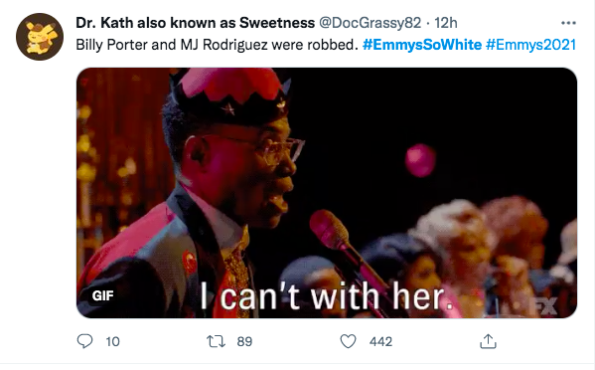595x370 pixels.
Task: Open Dr. Kath also known as Sweetness profile
Action: (x=195, y=23)
